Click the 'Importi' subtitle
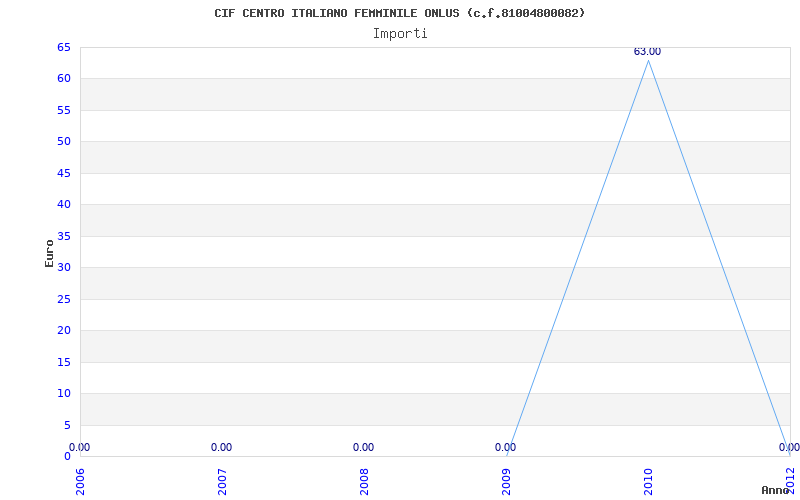 400,34
